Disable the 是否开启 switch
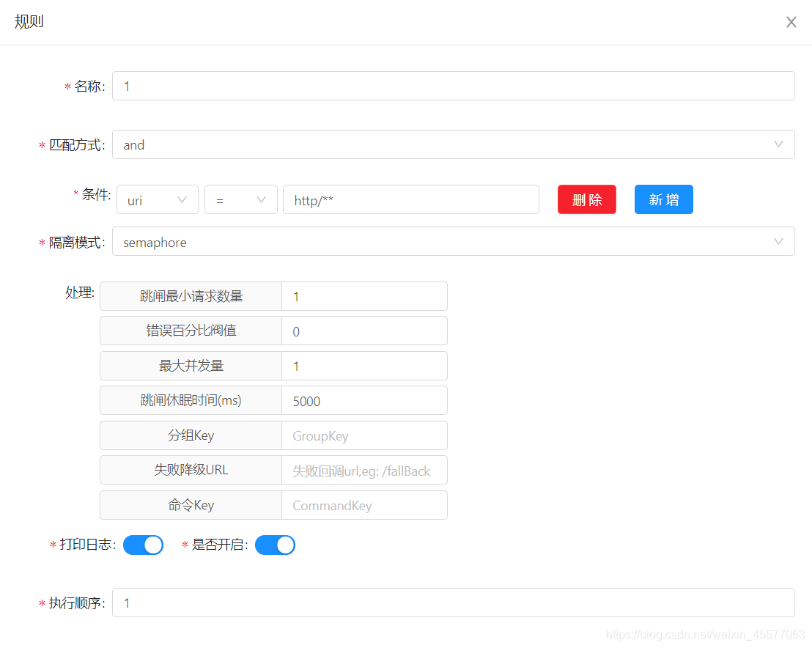Image resolution: width=812 pixels, height=648 pixels. 275,545
